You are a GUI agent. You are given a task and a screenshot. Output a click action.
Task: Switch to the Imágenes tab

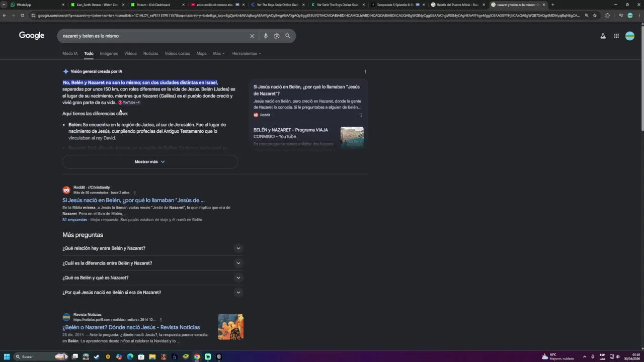(x=109, y=53)
